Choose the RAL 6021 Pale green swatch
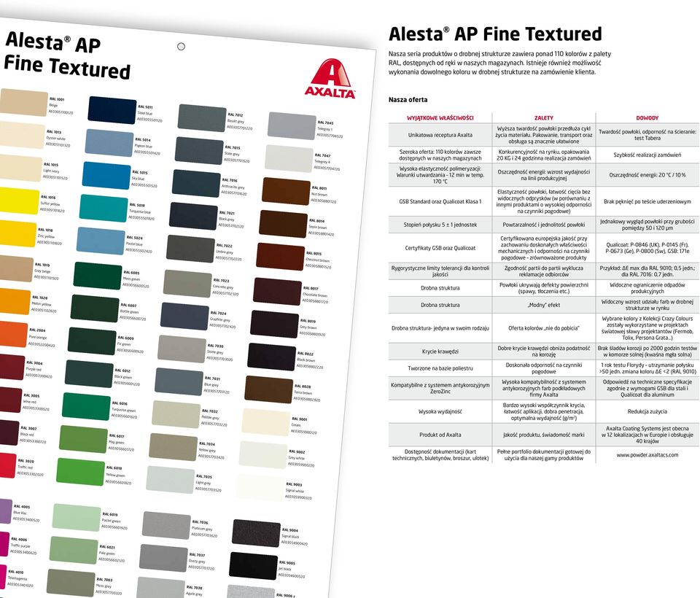 click(74, 550)
